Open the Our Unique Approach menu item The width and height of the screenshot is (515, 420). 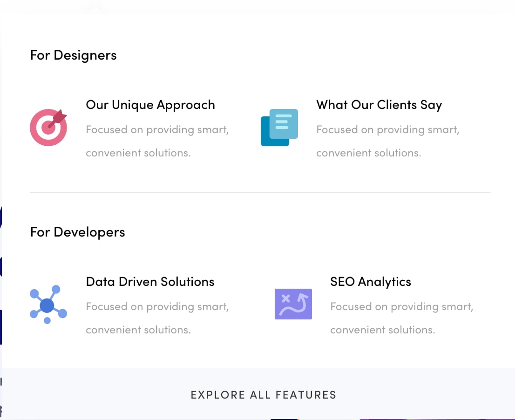pyautogui.click(x=150, y=105)
